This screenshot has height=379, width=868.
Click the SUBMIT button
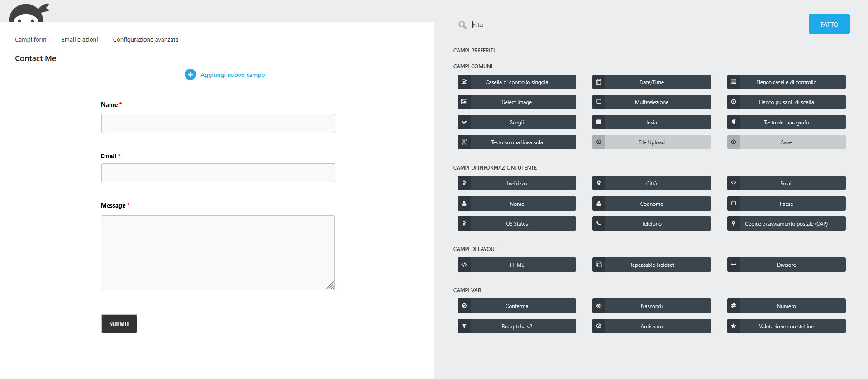point(119,324)
